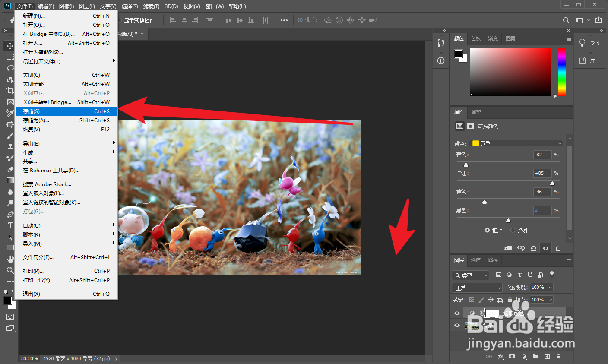The width and height of the screenshot is (608, 364).
Task: Delete layer trash icon in layers panel
Action: coord(558,357)
